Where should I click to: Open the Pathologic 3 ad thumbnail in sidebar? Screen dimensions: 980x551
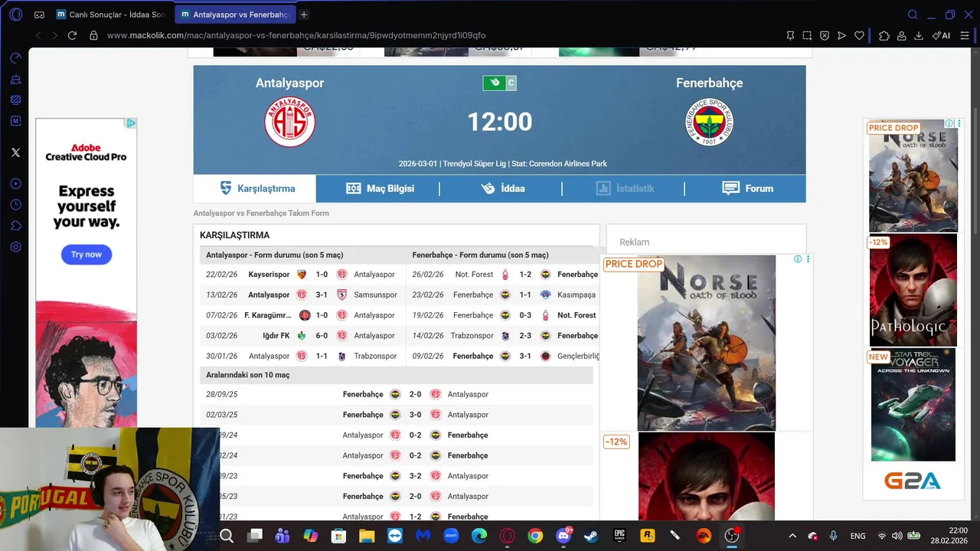913,290
